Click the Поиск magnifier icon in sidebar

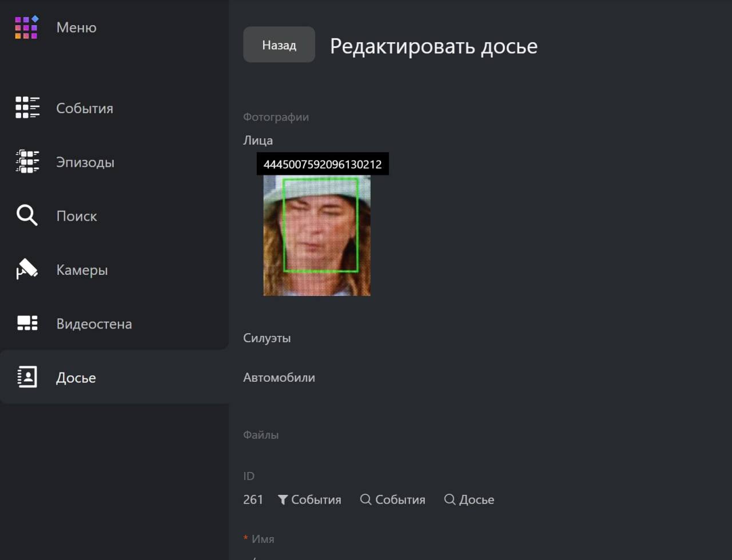point(27,216)
